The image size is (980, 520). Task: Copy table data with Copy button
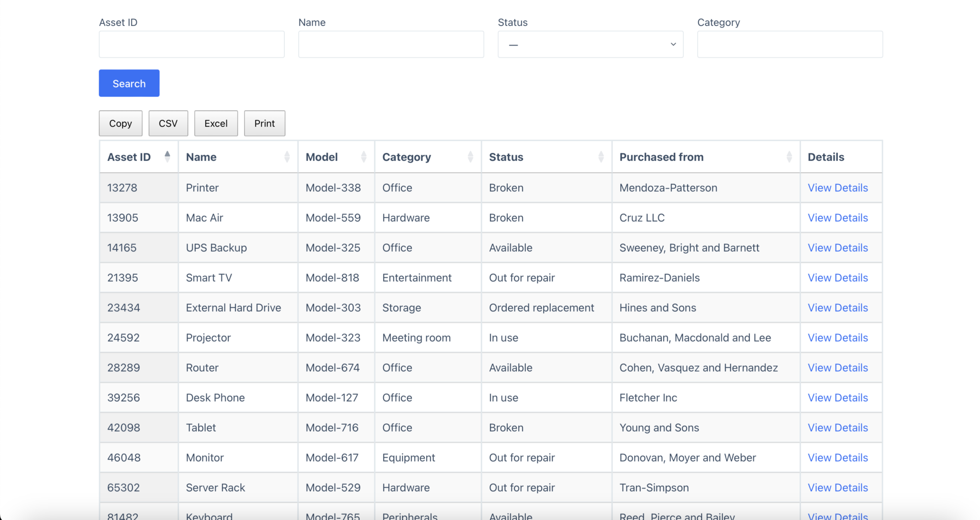121,123
